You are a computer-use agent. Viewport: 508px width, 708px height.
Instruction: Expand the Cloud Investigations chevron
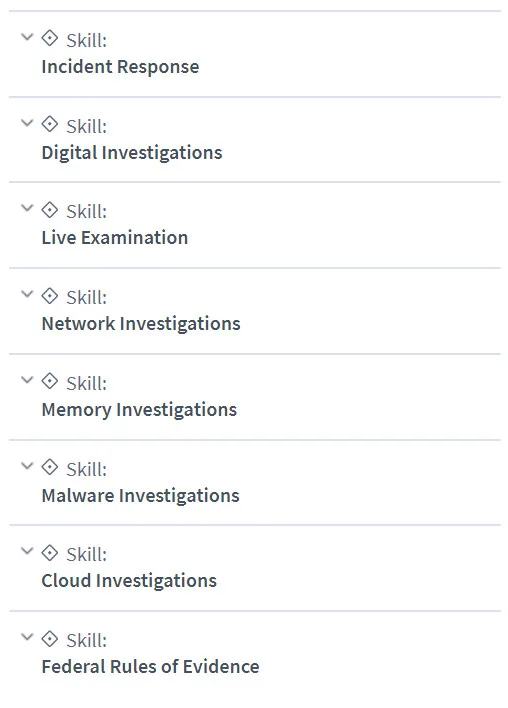28,550
